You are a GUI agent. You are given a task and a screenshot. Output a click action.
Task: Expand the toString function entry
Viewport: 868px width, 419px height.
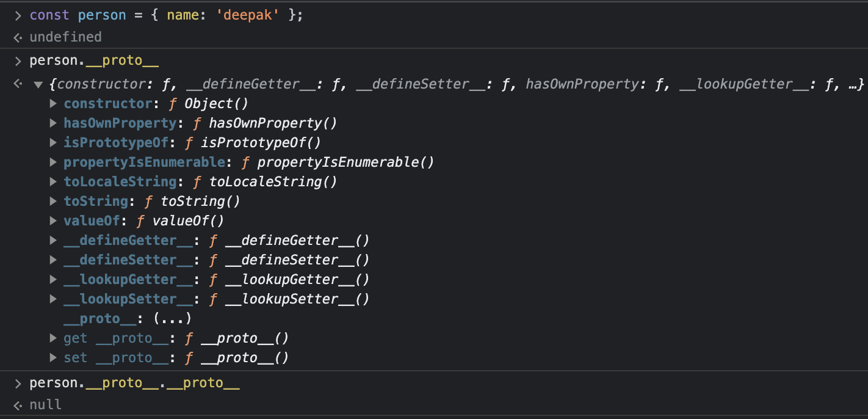(53, 202)
